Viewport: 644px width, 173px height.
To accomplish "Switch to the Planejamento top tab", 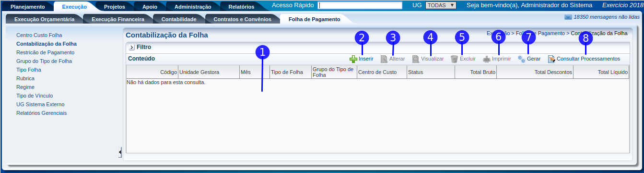I will 28,7.
